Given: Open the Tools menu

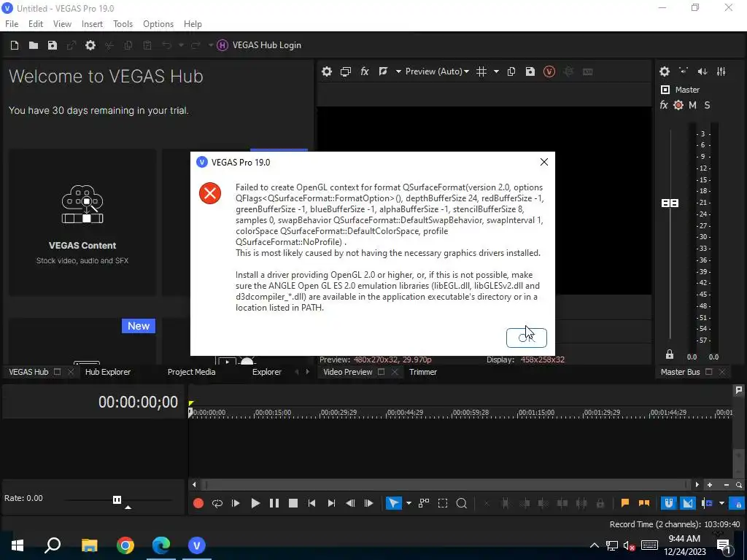Looking at the screenshot, I should click(x=123, y=24).
